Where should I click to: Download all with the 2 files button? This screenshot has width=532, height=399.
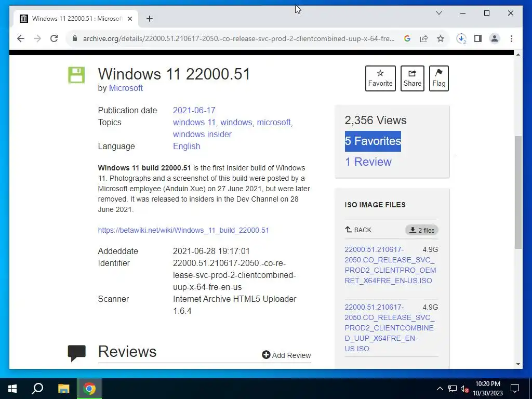pos(422,230)
